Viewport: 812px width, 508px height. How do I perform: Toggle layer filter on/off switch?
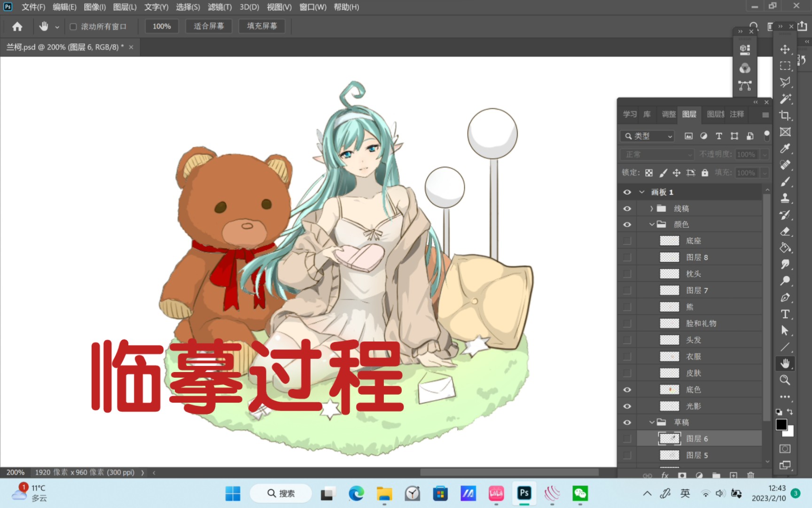pos(767,135)
